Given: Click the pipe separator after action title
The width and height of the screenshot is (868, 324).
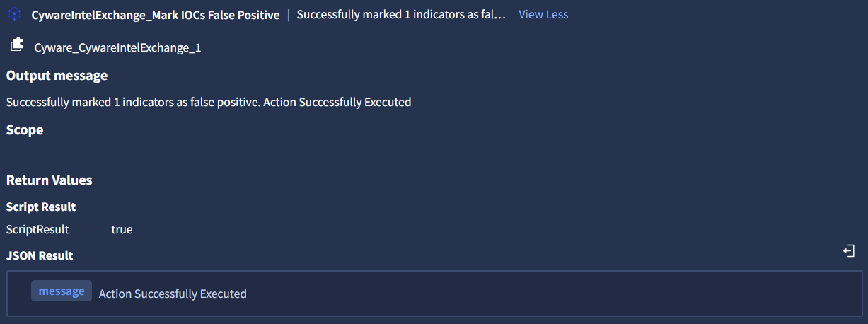Looking at the screenshot, I should click(288, 15).
